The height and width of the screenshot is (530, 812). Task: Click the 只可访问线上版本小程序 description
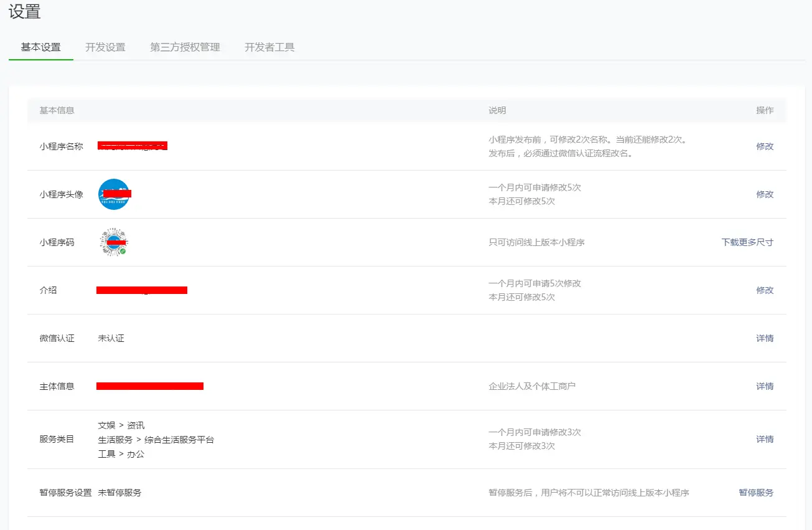[536, 242]
